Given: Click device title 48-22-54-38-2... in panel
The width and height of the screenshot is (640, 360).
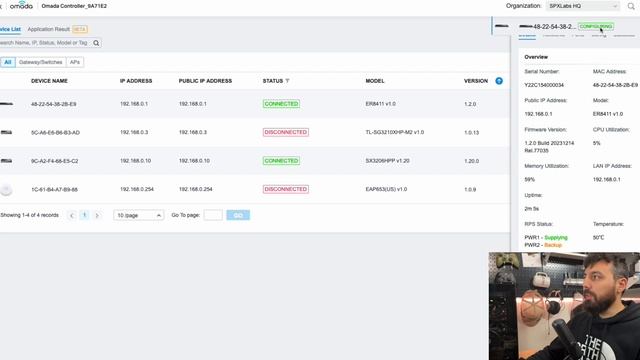Looking at the screenshot, I should point(554,27).
